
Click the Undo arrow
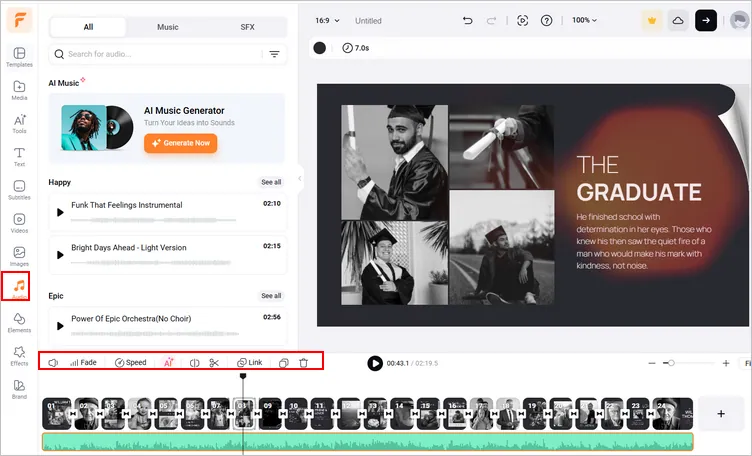point(467,20)
